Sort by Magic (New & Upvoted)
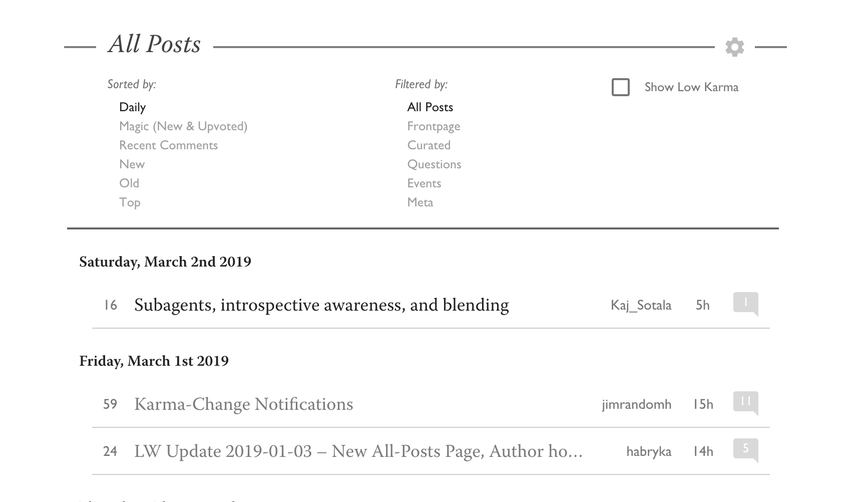The height and width of the screenshot is (502, 868). (x=183, y=126)
